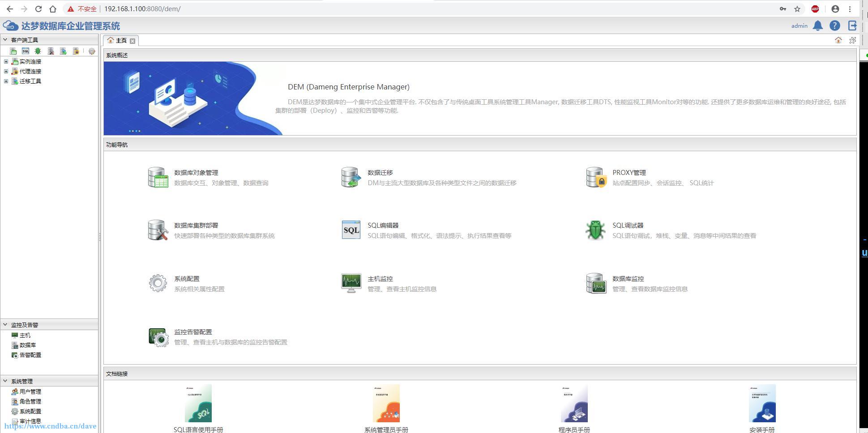Screen dimensions: 868x433
Task: Click the 数据库对象管理 title link
Action: tap(196, 173)
